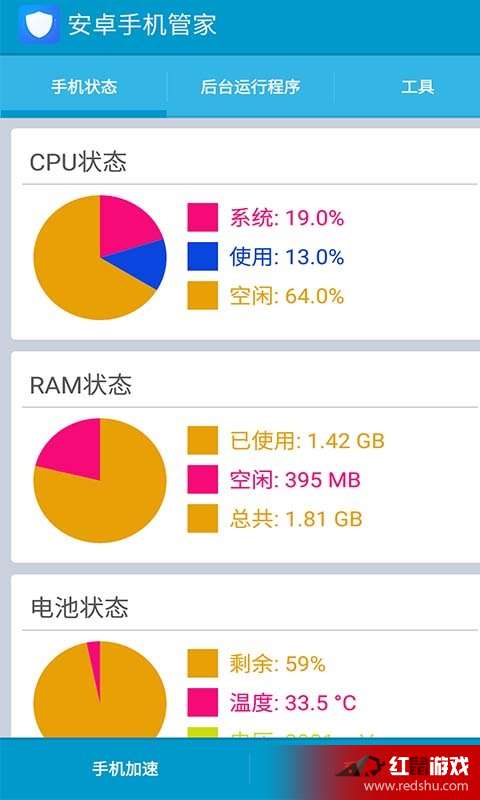Tap the 电池状态 pie chart
Screen dimensions: 480x800
(100, 689)
